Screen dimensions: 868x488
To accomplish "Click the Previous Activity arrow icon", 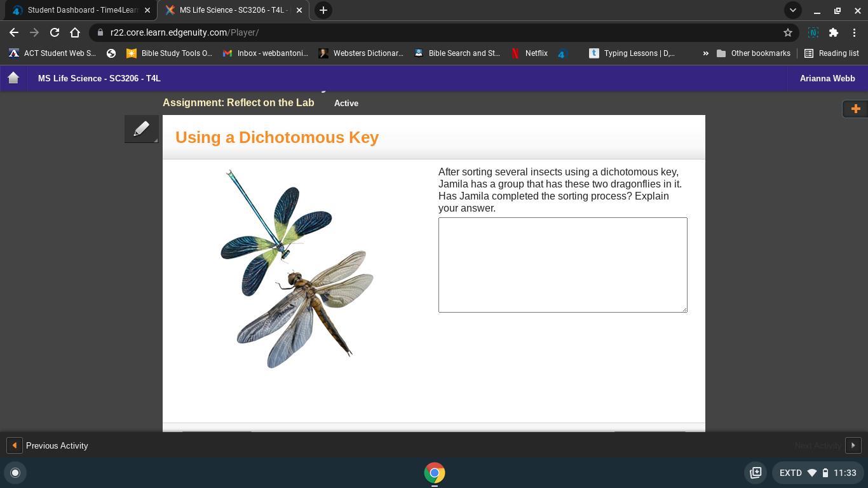I will [14, 445].
